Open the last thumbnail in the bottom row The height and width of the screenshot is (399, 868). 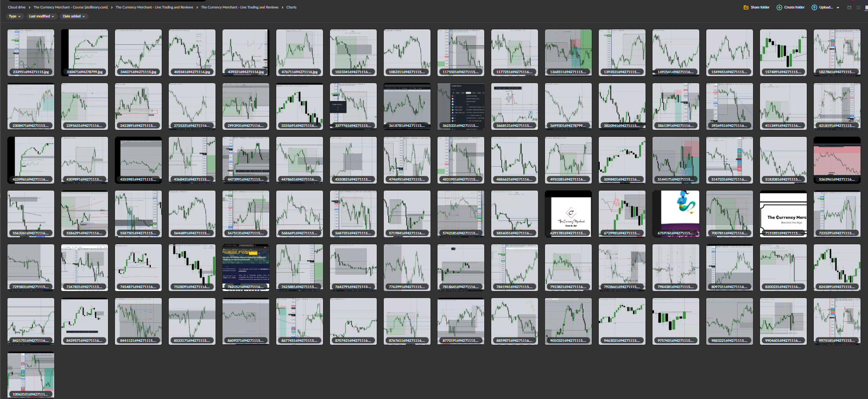[31, 375]
